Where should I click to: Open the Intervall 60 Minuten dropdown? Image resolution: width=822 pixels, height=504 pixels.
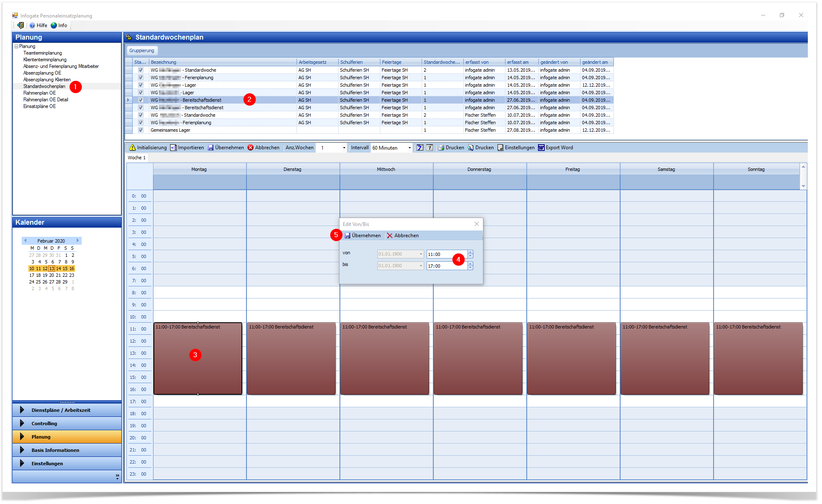[x=410, y=148]
